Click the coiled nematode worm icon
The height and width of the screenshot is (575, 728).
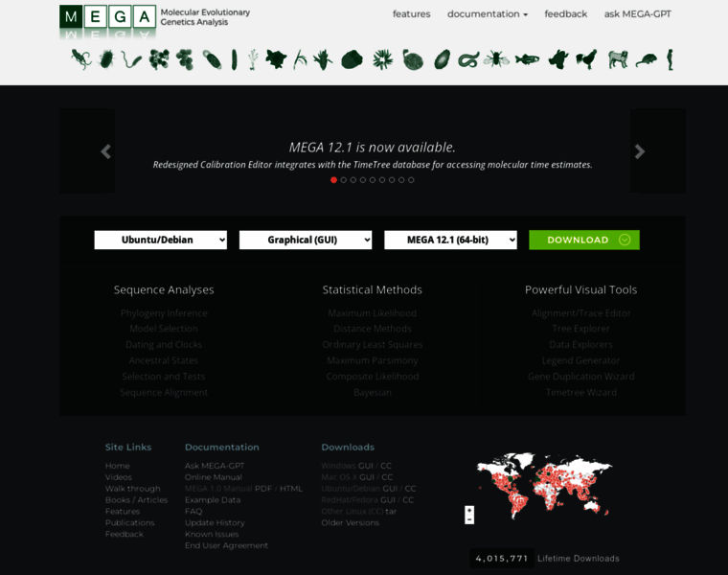pyautogui.click(x=468, y=60)
